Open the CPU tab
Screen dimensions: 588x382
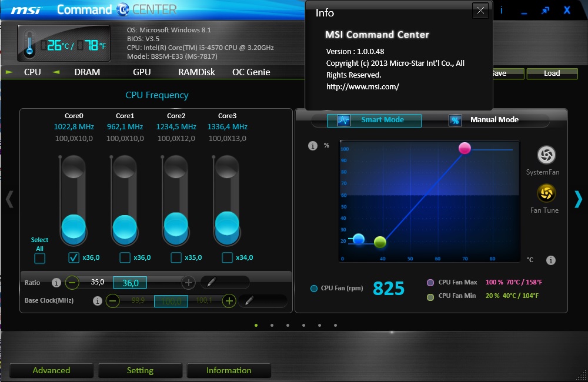[32, 72]
